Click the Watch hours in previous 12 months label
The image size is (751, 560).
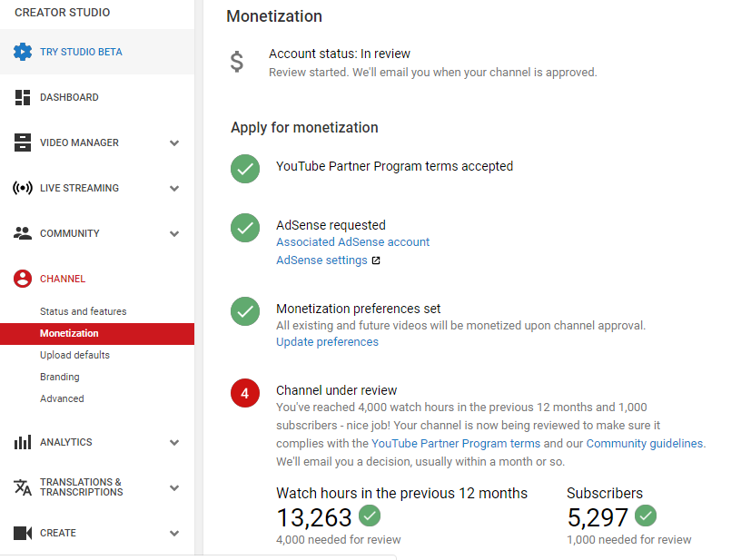402,494
